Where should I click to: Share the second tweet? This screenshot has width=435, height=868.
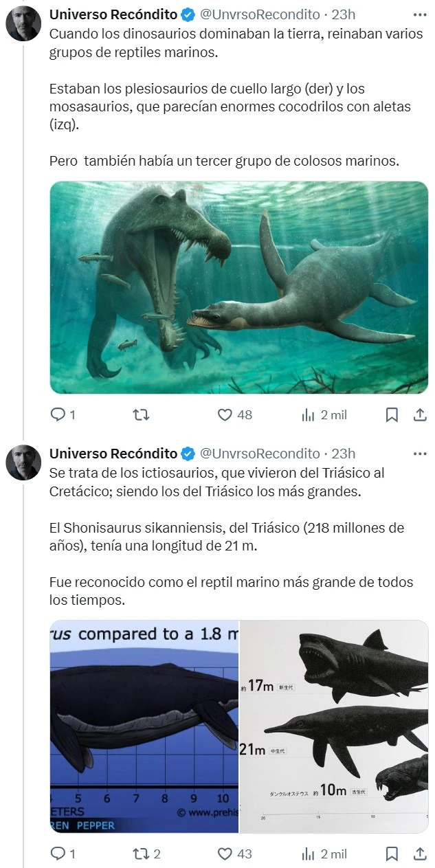pos(419,854)
